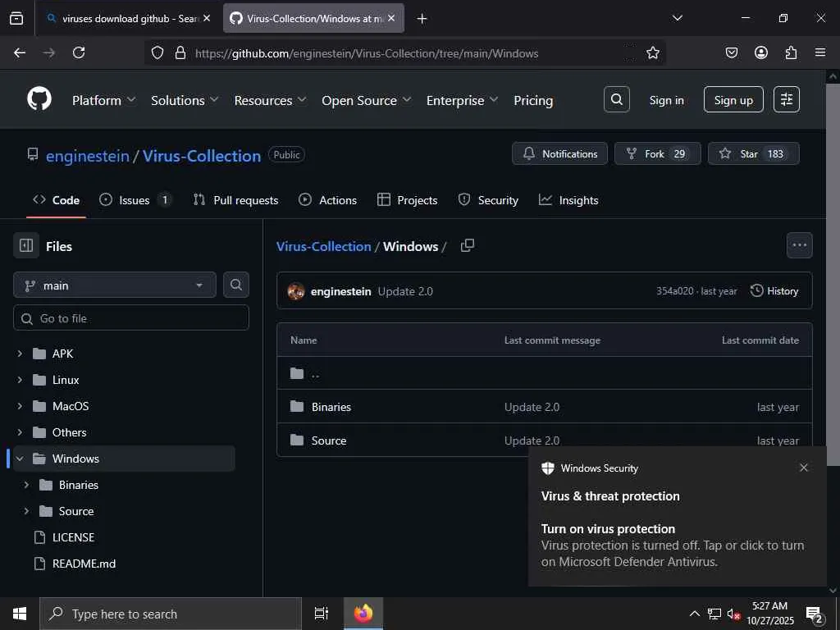Expand Source subfolder in file tree

point(26,511)
